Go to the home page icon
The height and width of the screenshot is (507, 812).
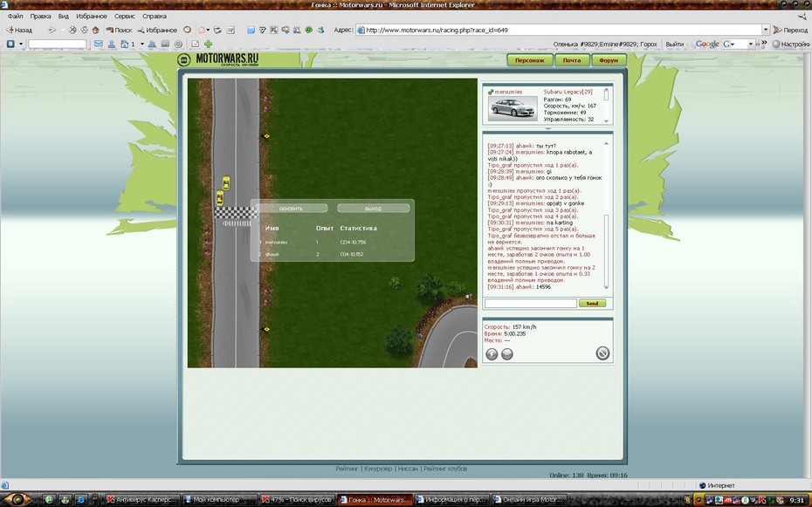tap(95, 30)
